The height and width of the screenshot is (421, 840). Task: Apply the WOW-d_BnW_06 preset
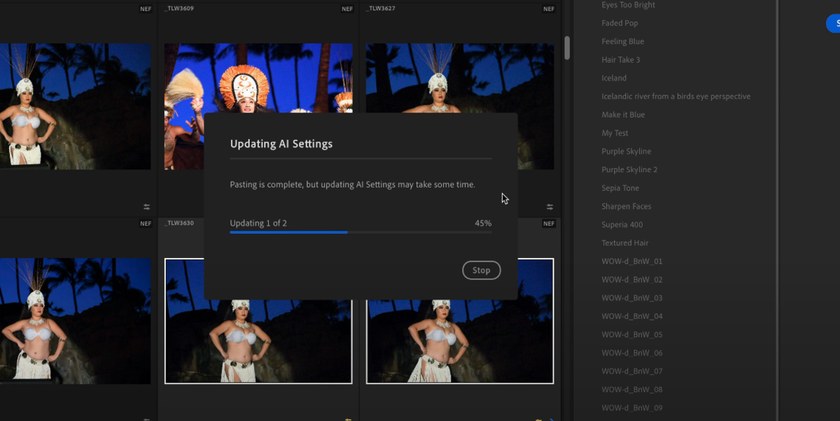[x=632, y=353]
